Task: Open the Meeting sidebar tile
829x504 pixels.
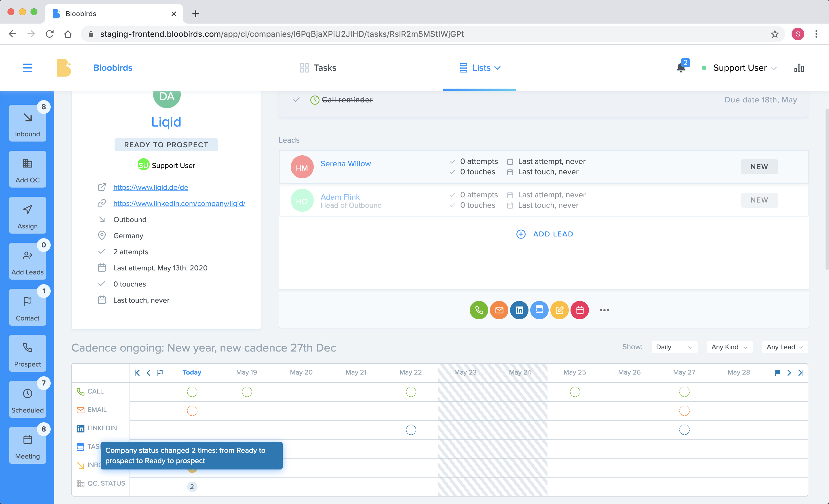Action: 28,446
